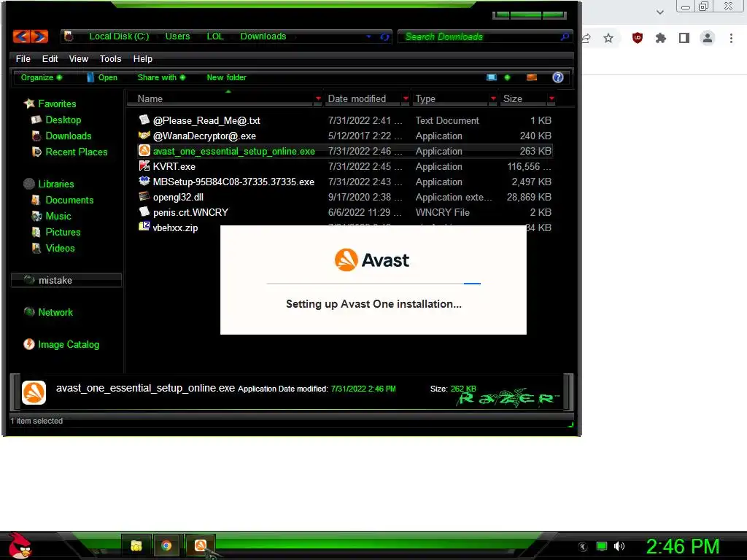The width and height of the screenshot is (747, 560).
Task: Open the Chrome extensions puzzle icon
Action: click(x=661, y=38)
